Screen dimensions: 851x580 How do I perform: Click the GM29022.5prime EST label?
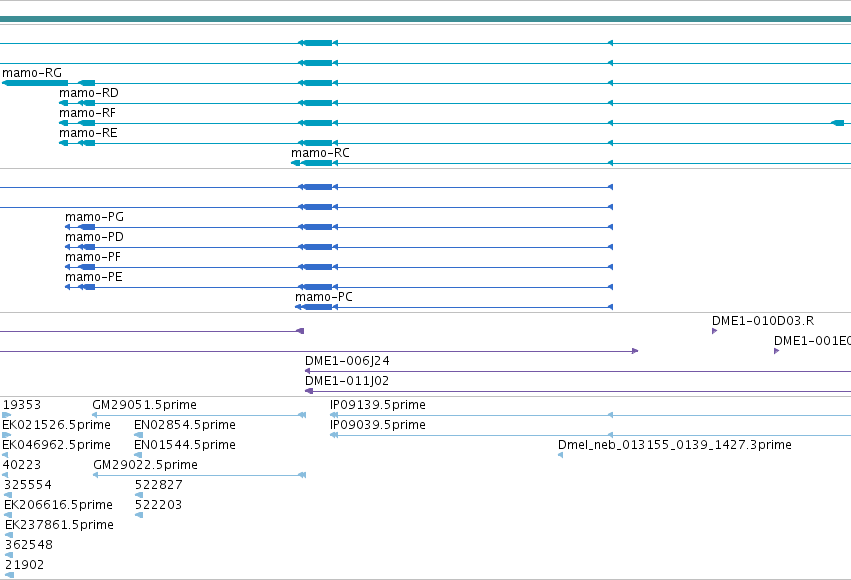click(x=145, y=465)
